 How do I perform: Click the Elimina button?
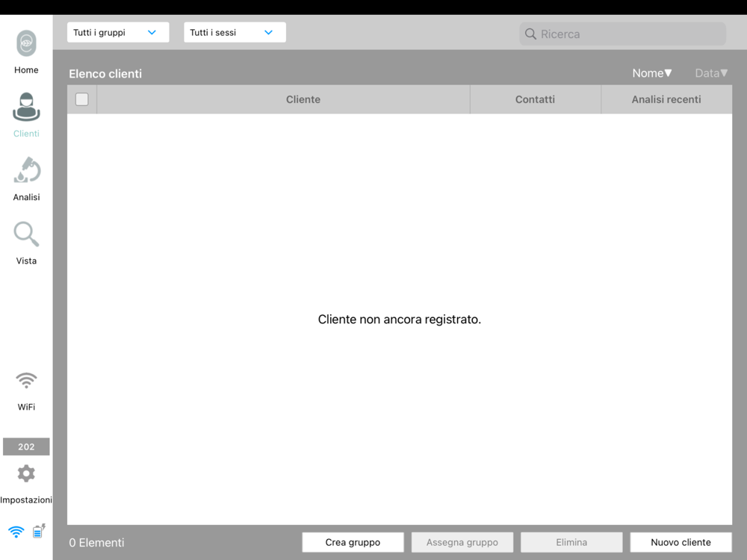(x=571, y=542)
